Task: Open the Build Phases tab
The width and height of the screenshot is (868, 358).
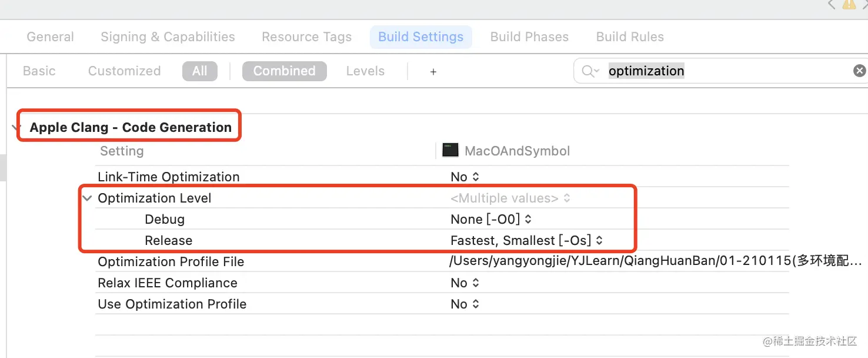Action: click(529, 37)
